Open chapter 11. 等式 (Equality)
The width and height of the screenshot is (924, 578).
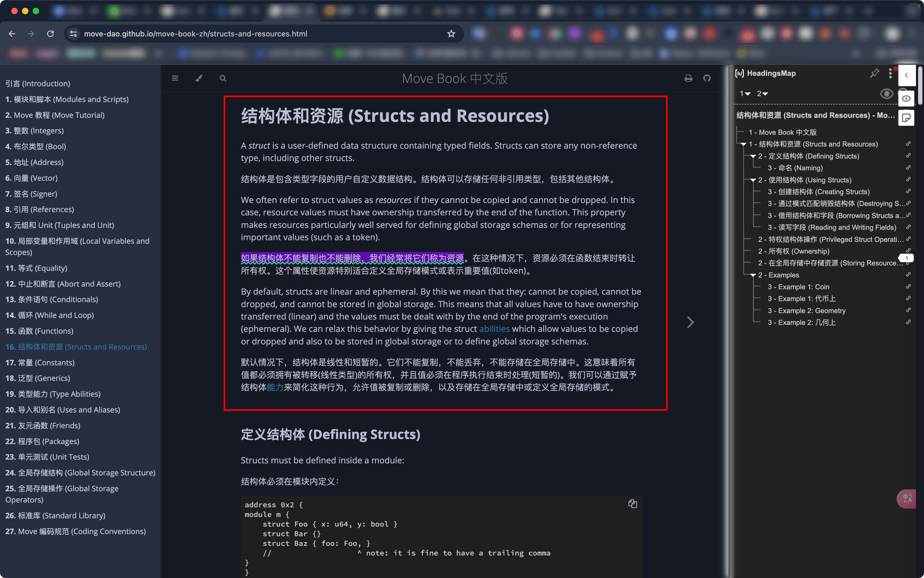pyautogui.click(x=36, y=268)
